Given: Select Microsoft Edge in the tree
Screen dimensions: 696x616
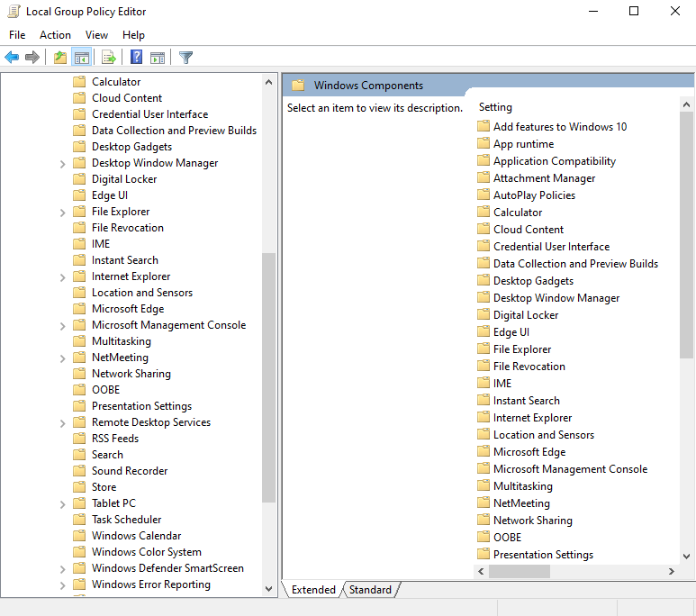Looking at the screenshot, I should point(128,309).
